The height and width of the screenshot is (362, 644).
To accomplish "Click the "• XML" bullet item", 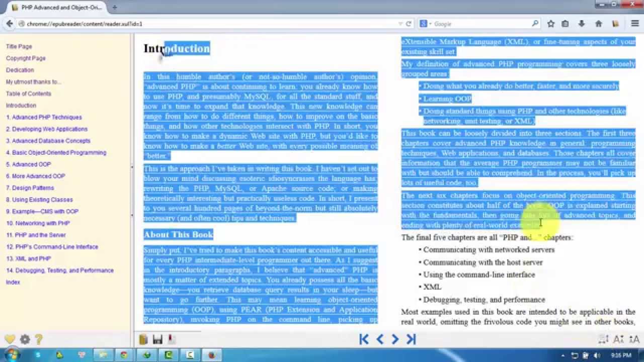I will coord(430,287).
